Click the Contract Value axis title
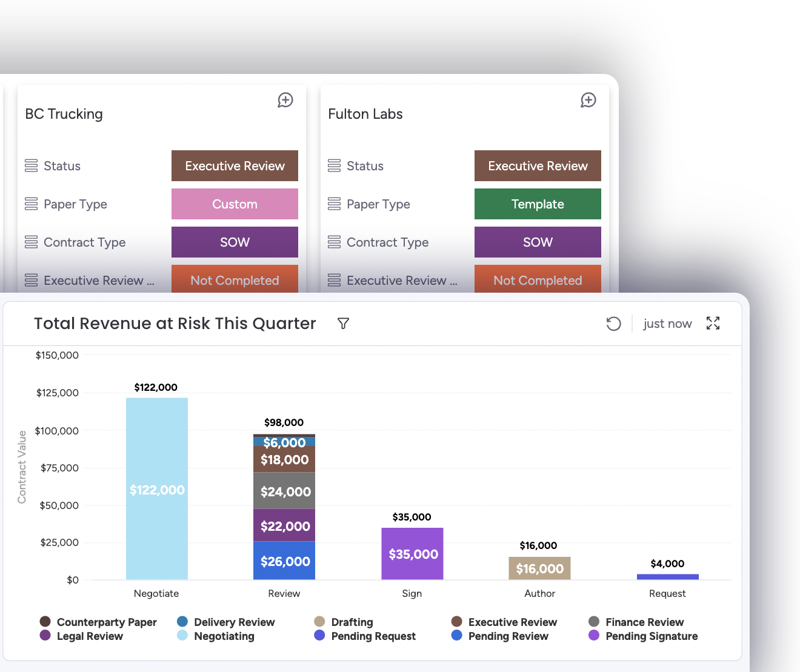The width and height of the screenshot is (800, 672). (x=22, y=467)
